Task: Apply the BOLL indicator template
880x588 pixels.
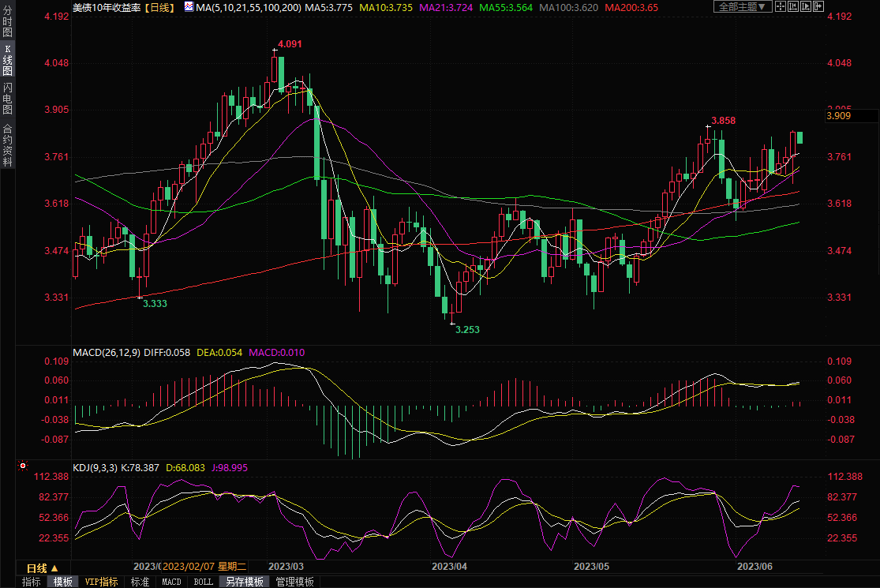Action: [203, 582]
